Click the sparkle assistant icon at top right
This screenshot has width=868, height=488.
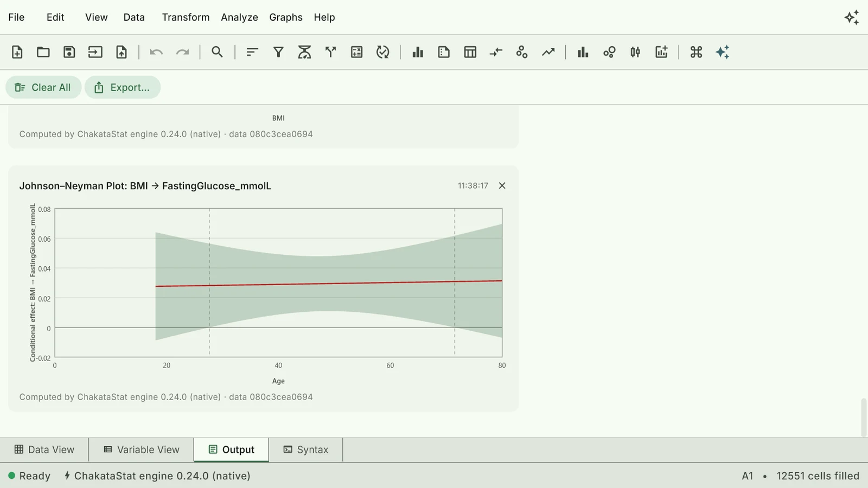point(852,17)
